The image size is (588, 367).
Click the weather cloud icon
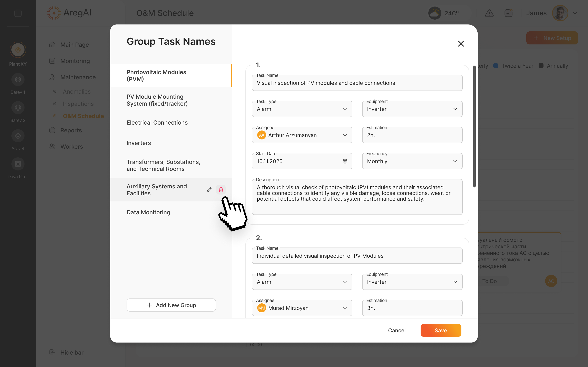click(x=434, y=13)
